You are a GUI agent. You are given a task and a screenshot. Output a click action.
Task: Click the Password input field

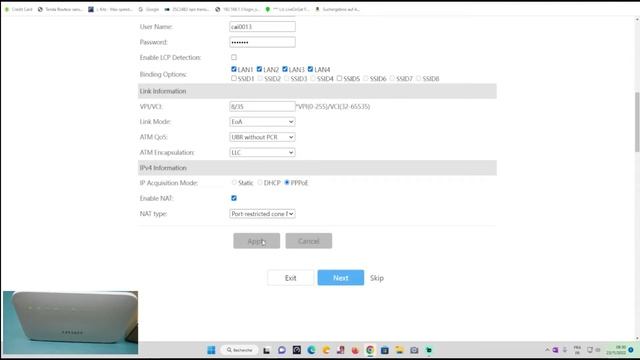point(262,42)
